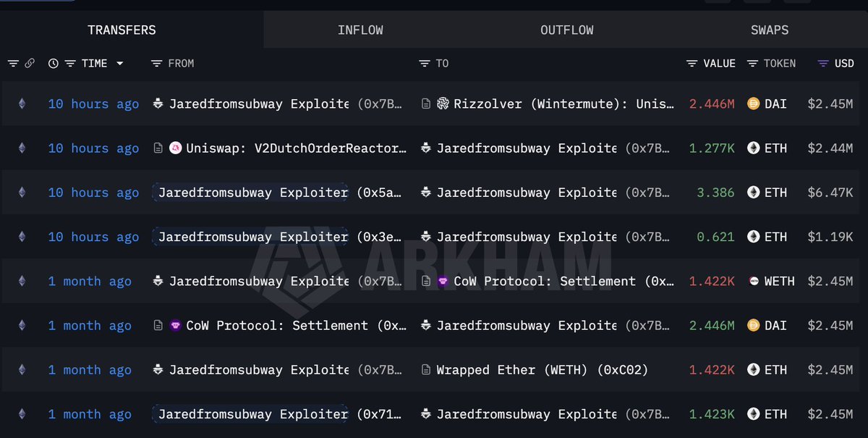Image resolution: width=868 pixels, height=438 pixels.
Task: Click the ETH token icon in the 1.423K row
Action: click(x=753, y=414)
